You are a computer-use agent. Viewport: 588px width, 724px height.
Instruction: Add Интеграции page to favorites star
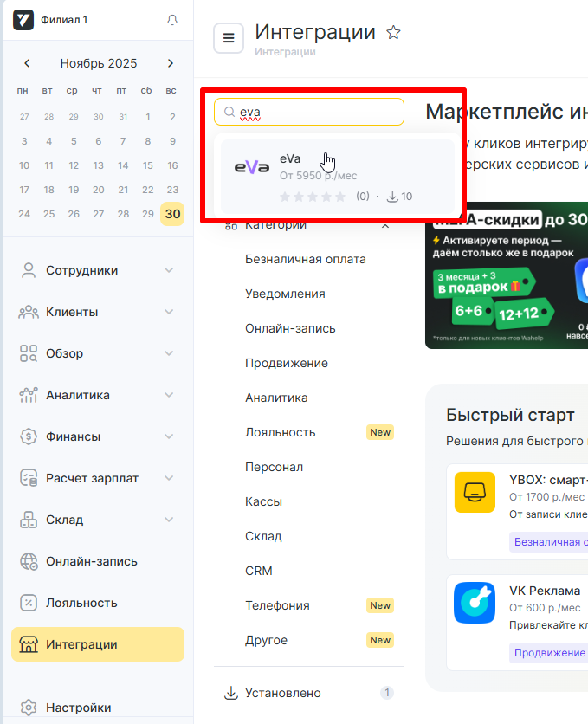click(x=393, y=33)
